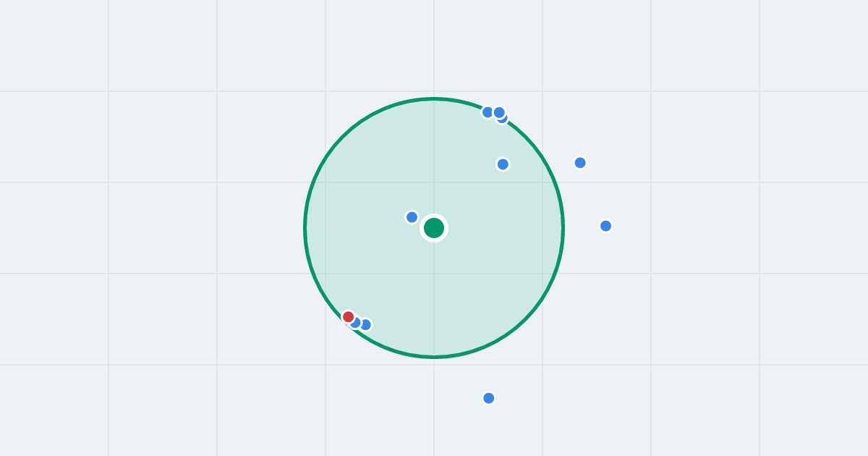Click the isolated blue dot inside the circle's upper right
The image size is (868, 456).
(503, 164)
